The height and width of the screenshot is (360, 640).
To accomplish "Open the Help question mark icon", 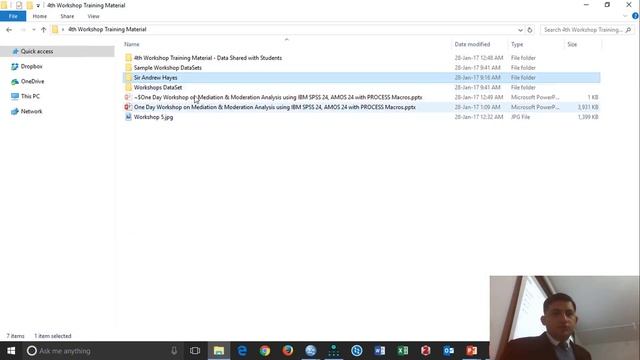I will pyautogui.click(x=635, y=16).
